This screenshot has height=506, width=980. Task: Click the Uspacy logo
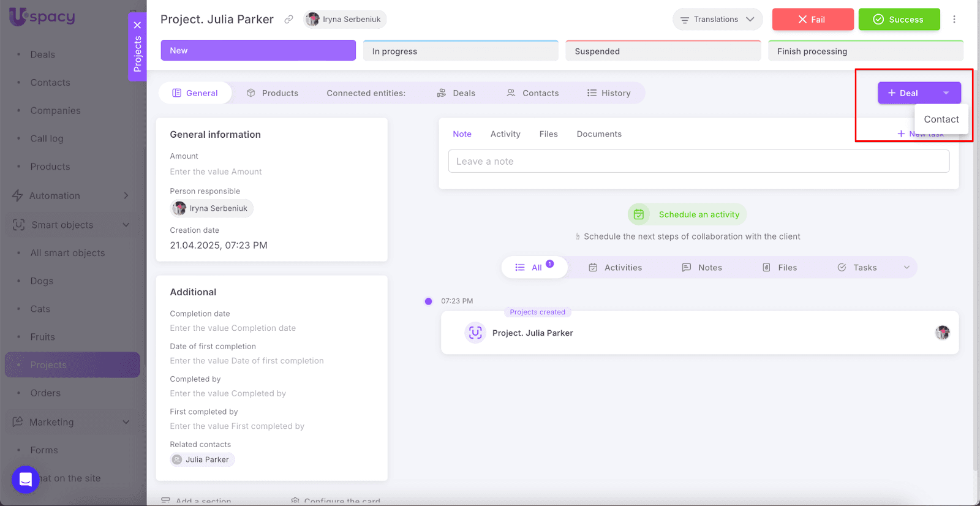click(x=42, y=17)
